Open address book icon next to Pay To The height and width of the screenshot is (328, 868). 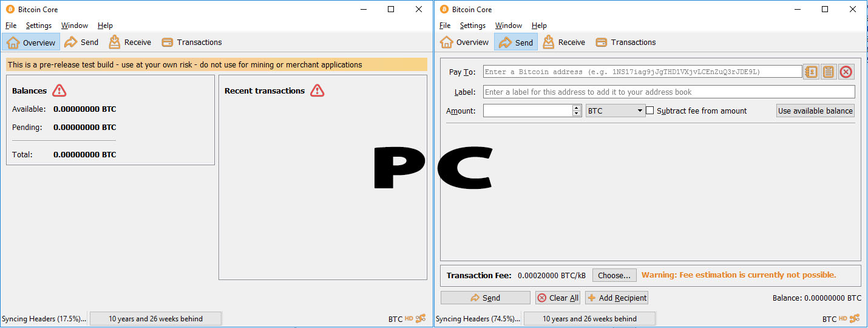point(811,72)
